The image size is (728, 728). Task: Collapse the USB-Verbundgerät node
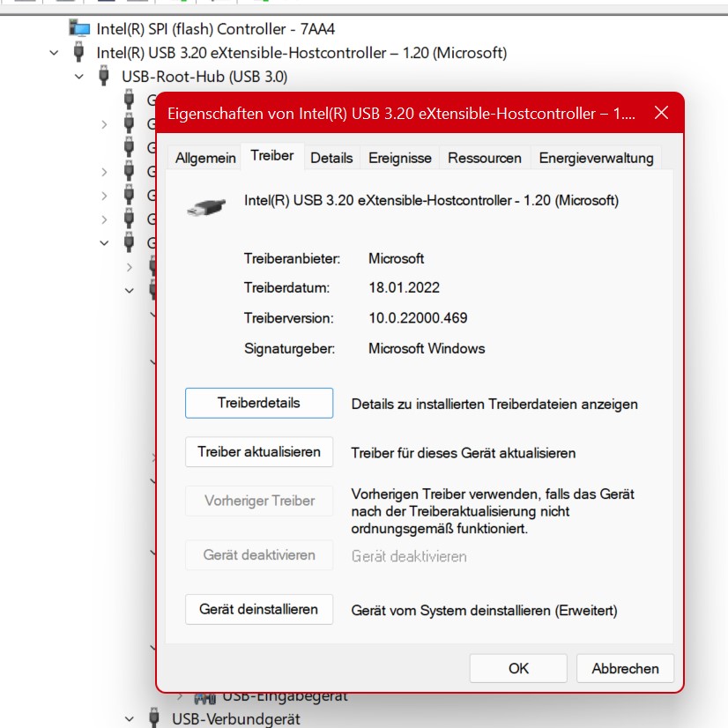(x=129, y=719)
